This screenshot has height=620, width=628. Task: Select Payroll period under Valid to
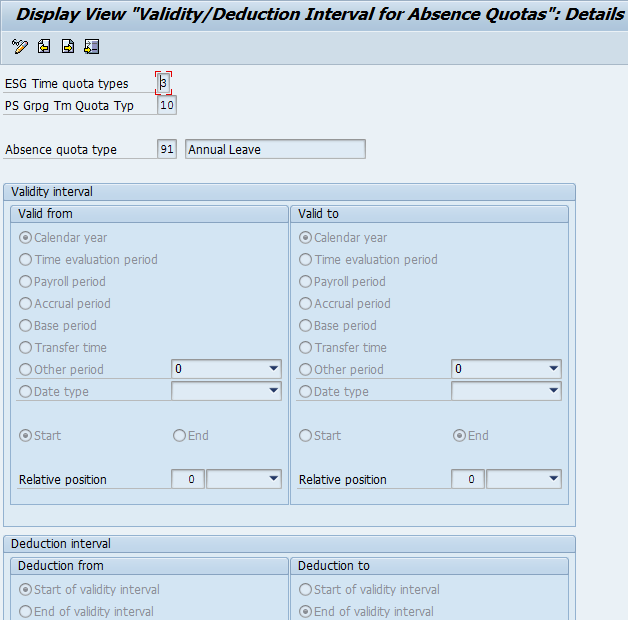pyautogui.click(x=306, y=282)
